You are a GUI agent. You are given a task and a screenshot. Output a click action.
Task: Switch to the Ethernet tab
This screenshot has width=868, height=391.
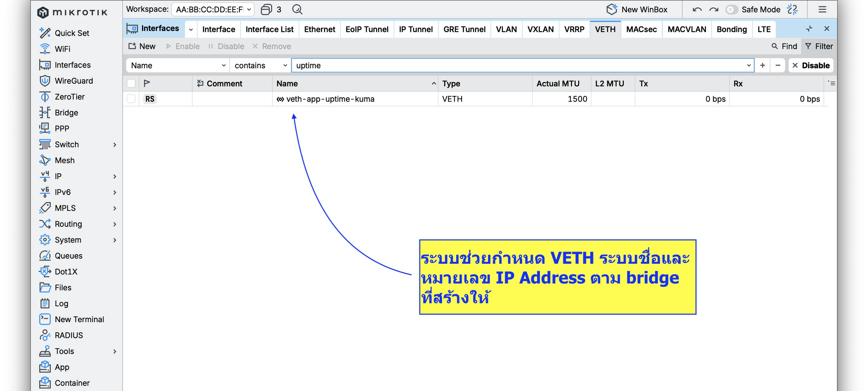tap(319, 29)
